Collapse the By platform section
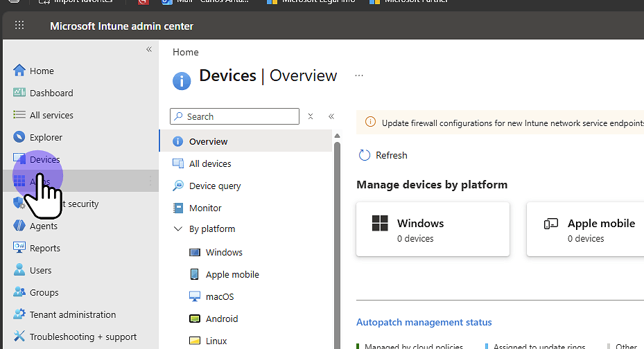 pyautogui.click(x=178, y=229)
